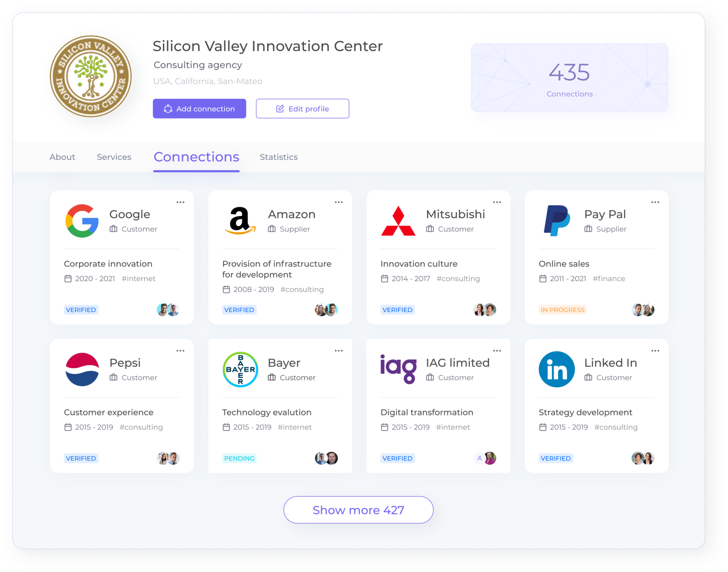This screenshot has width=728, height=572.
Task: Click the Add connection button
Action: click(199, 108)
